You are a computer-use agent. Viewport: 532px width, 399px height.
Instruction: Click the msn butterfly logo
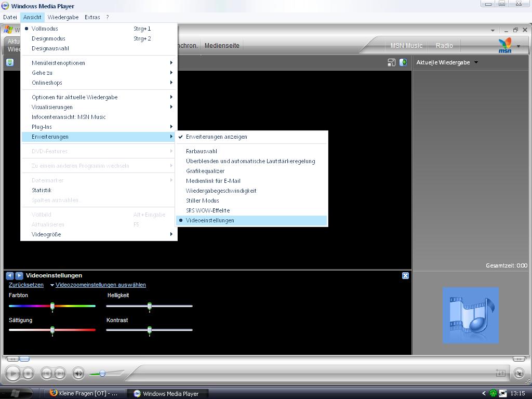click(505, 45)
